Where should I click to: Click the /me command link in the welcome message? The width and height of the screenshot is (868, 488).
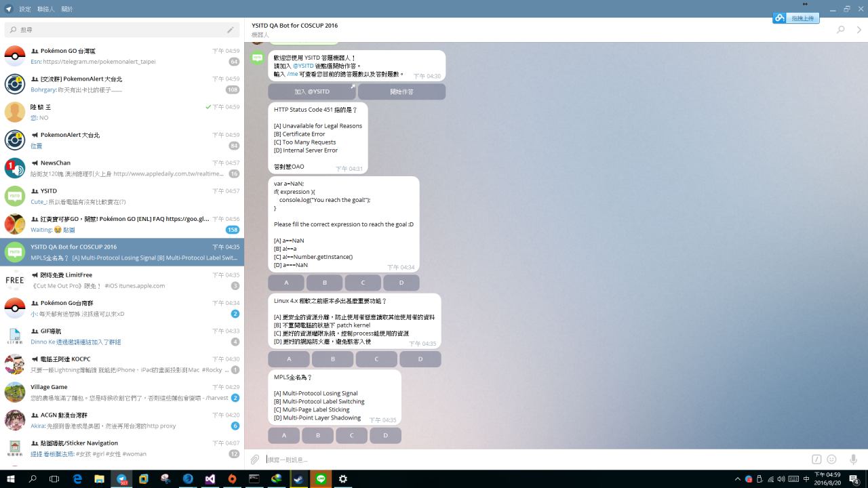tap(292, 74)
